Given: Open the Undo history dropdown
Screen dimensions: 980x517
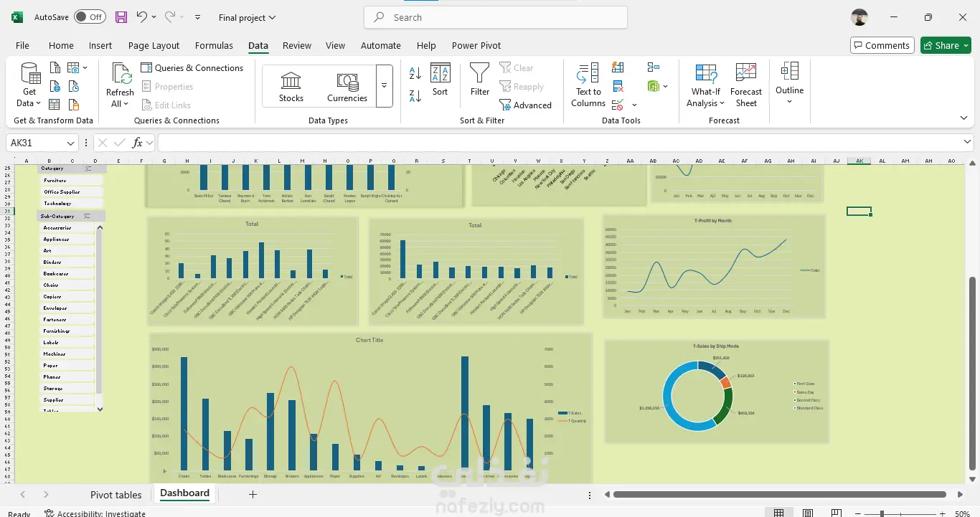Looking at the screenshot, I should 154,17.
